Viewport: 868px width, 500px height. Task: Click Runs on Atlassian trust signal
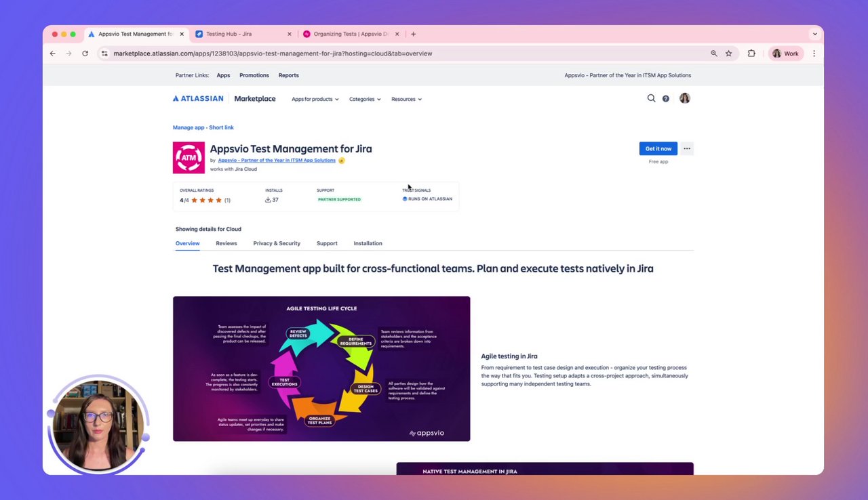tap(427, 199)
